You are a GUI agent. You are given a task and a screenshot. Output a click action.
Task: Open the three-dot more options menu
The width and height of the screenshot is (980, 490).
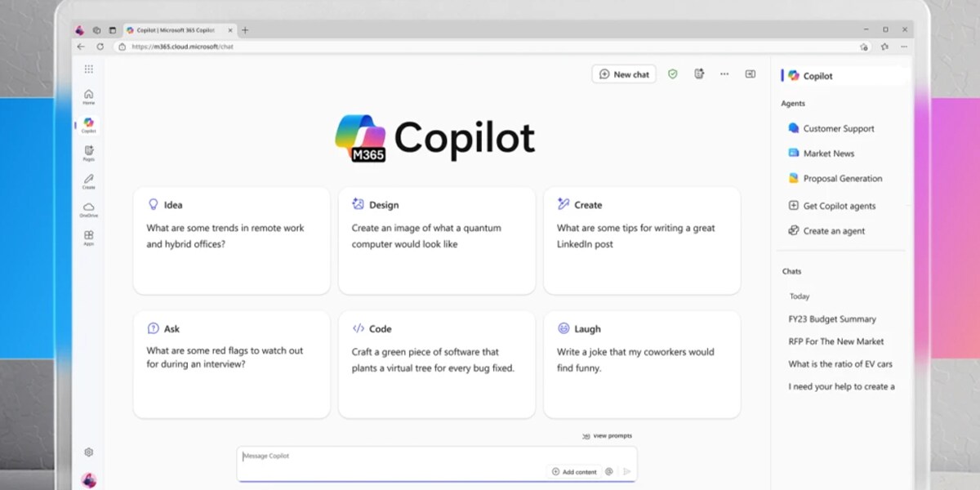(724, 74)
